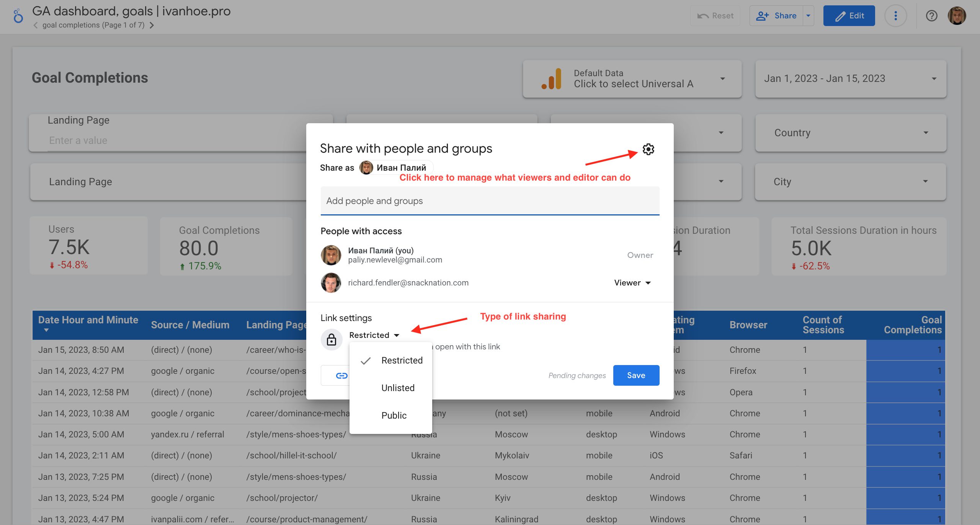Sort by Date Hour and Minute column

(88, 320)
